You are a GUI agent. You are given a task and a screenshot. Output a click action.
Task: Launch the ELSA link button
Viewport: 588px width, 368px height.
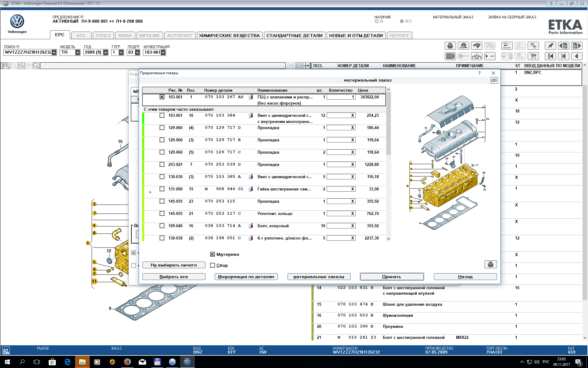pyautogui.click(x=507, y=46)
